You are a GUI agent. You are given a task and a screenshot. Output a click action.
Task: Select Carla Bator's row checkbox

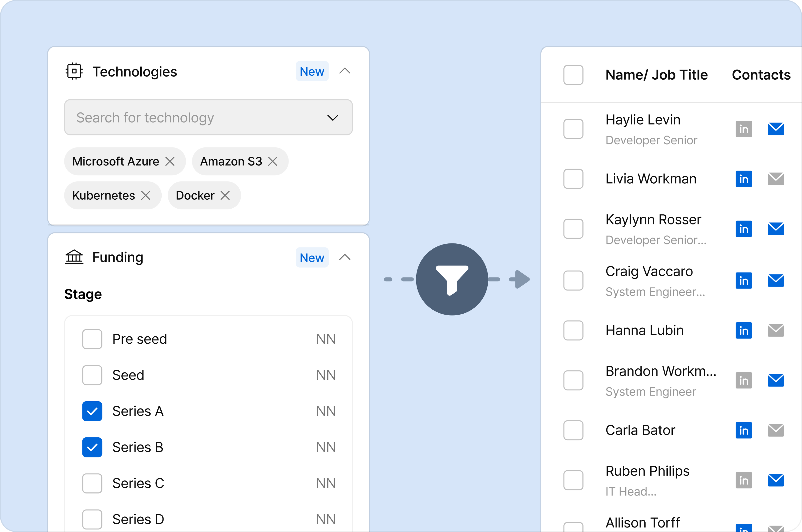point(573,430)
